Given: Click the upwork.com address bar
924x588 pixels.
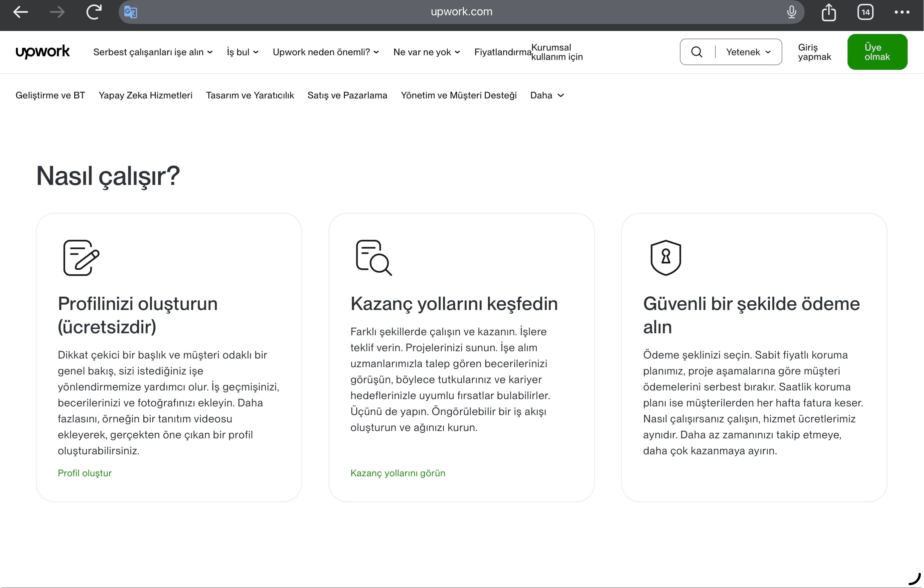Looking at the screenshot, I should pos(461,12).
